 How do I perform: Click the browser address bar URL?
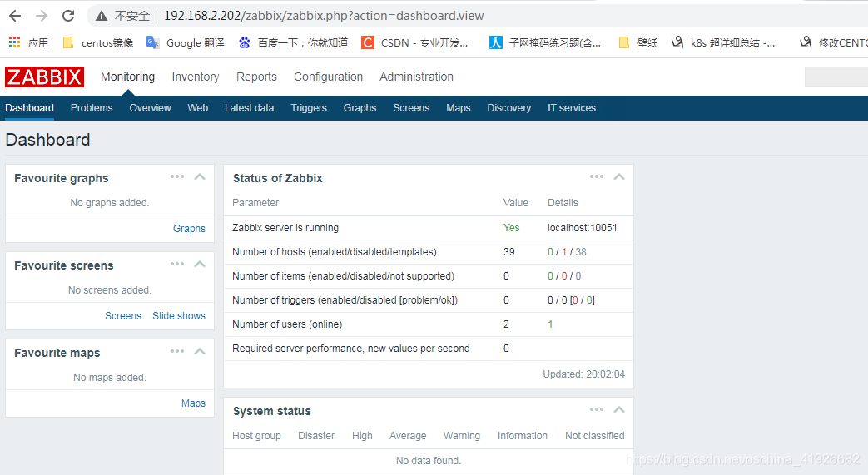coord(324,16)
